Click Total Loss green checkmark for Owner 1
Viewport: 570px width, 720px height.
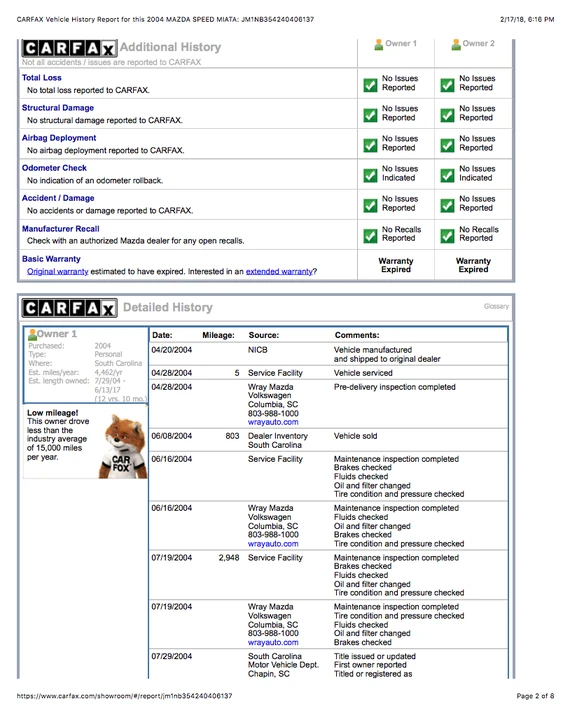370,85
